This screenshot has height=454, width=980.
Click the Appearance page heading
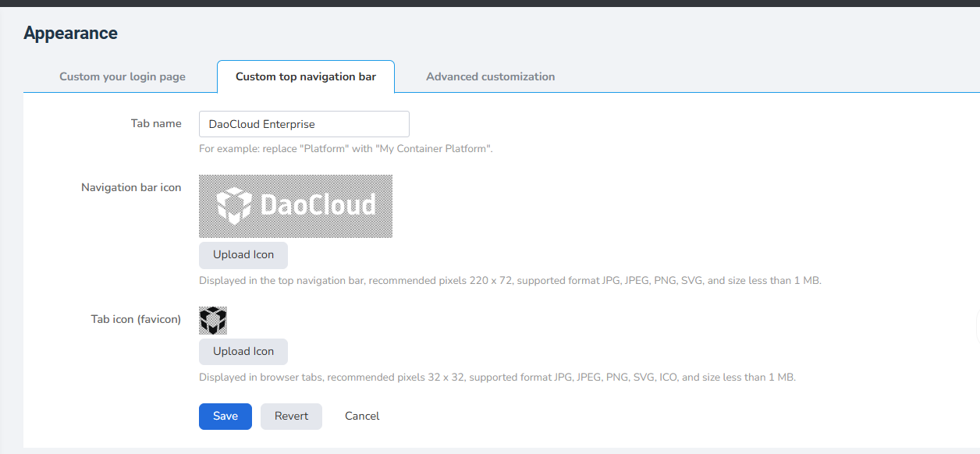(71, 34)
